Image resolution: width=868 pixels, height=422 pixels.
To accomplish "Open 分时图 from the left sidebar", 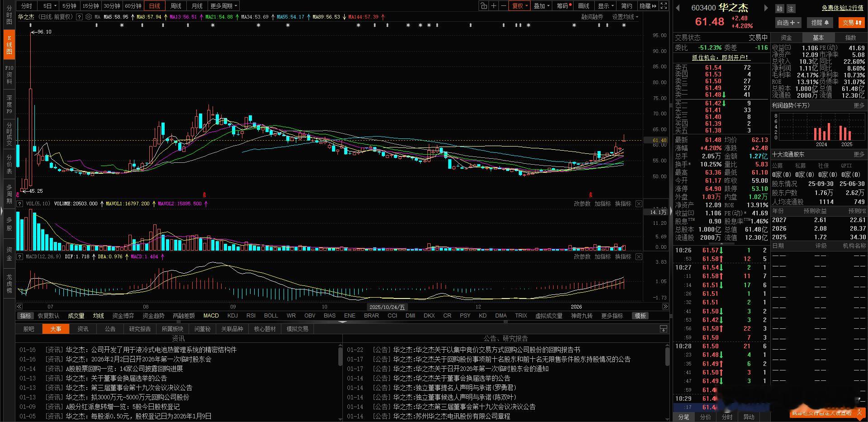I will point(9,15).
